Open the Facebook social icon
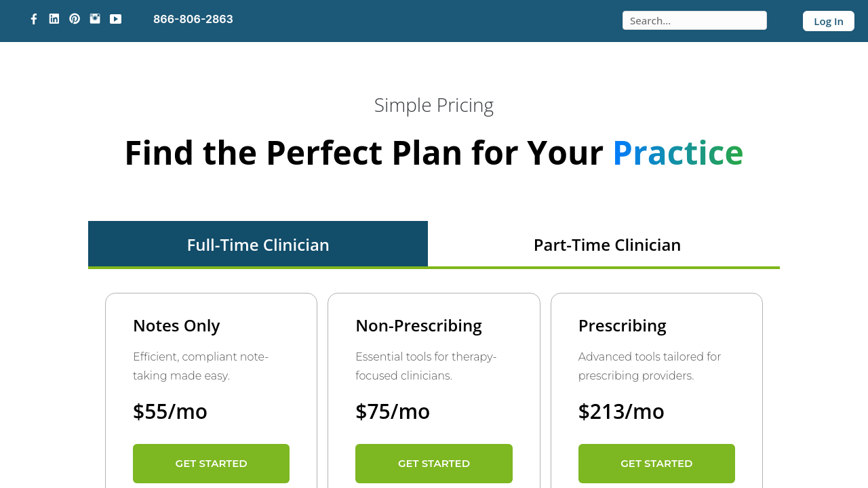Screen dimensions: 868x488 (34, 19)
